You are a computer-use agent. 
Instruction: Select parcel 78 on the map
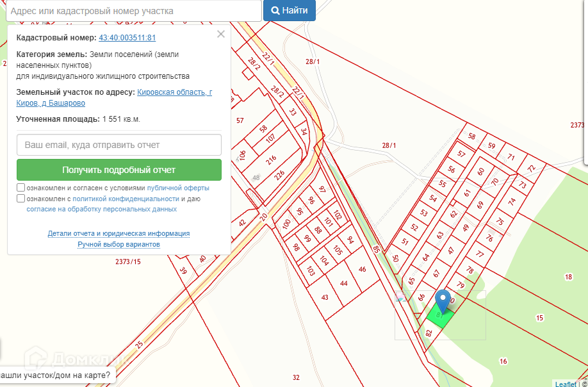tap(470, 270)
